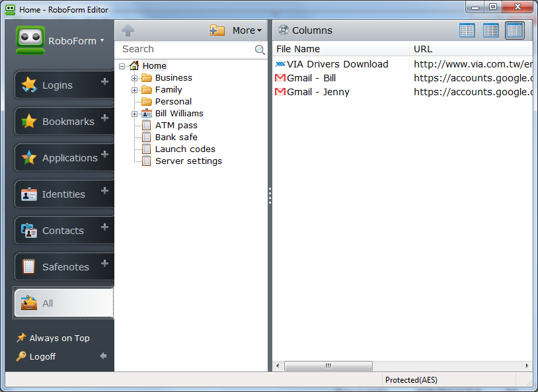Expand the Business folder
The width and height of the screenshot is (538, 392).
(x=135, y=78)
